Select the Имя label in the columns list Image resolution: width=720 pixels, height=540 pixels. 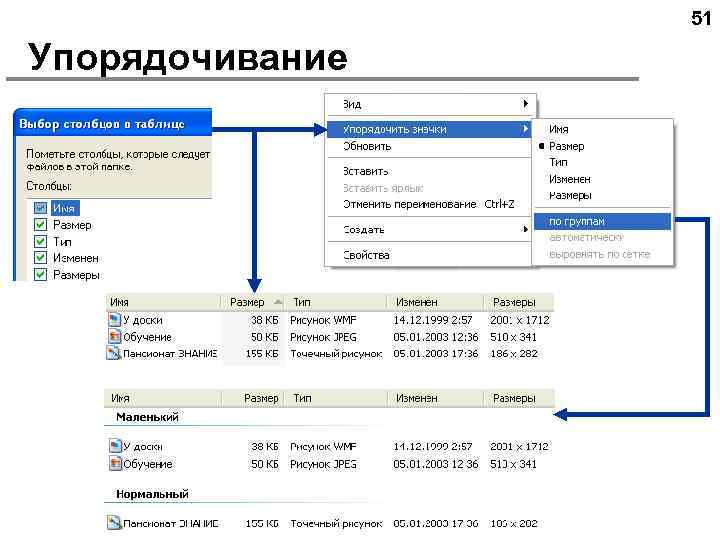(64, 208)
